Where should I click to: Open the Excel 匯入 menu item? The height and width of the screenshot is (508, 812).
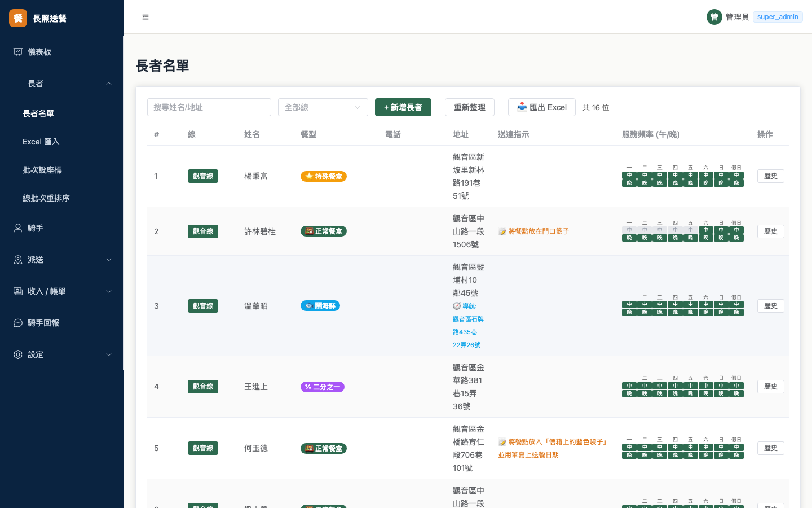click(62, 142)
